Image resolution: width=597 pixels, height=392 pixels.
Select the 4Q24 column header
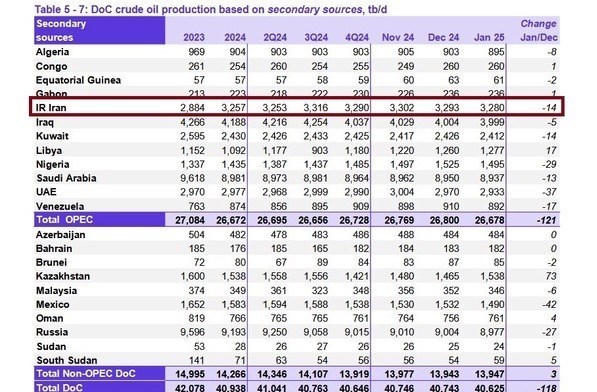(x=357, y=37)
